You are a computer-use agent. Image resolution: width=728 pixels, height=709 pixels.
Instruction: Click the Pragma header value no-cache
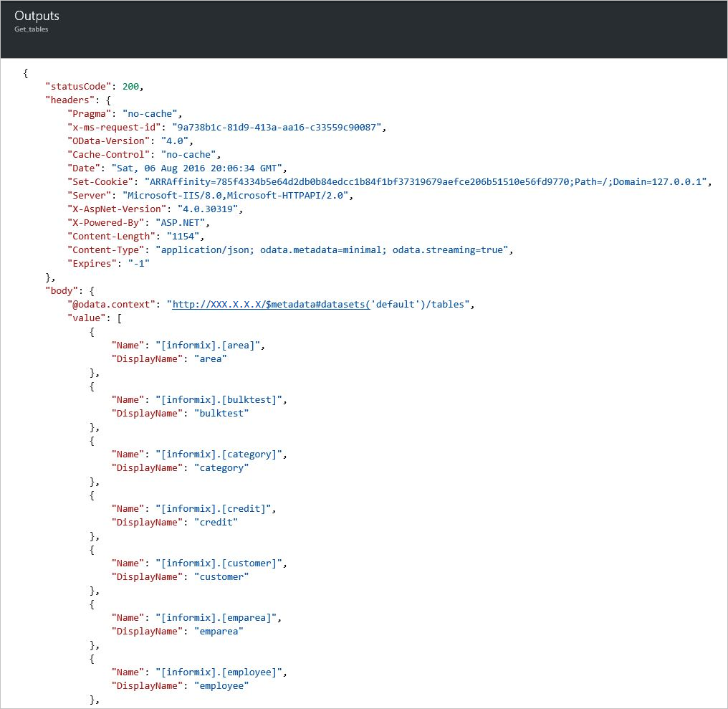click(x=150, y=113)
